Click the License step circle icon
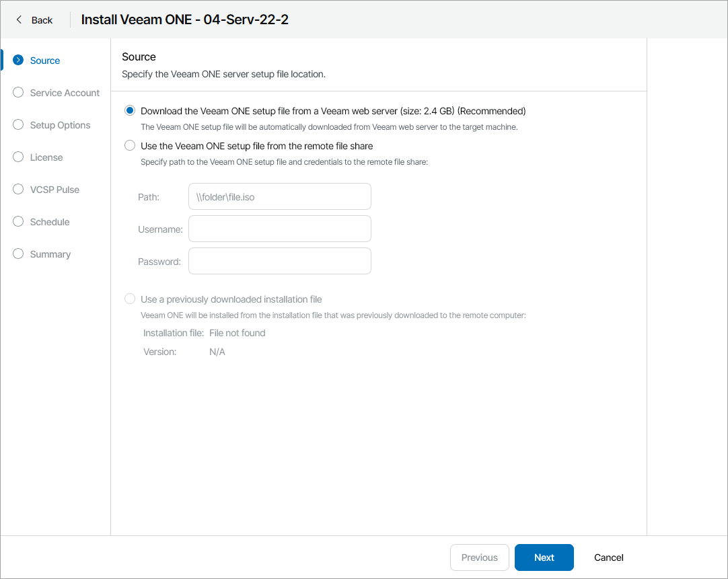This screenshot has height=579, width=728. (19, 157)
